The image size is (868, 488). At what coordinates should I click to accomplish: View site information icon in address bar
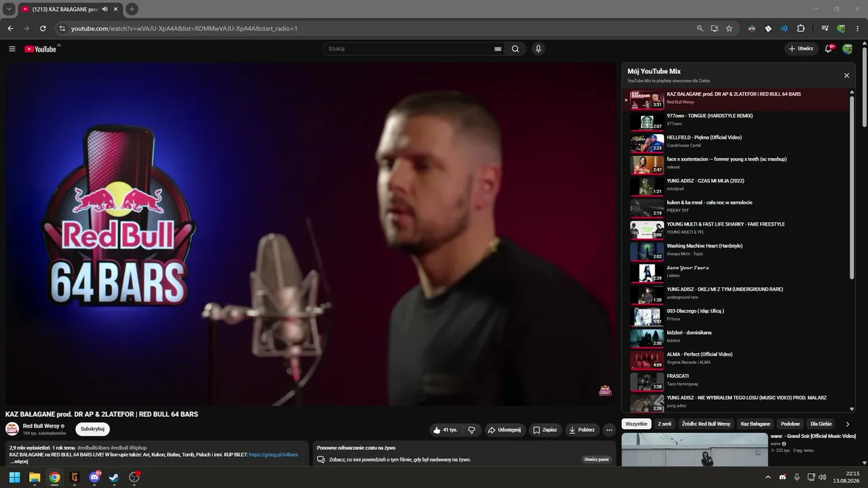click(x=62, y=28)
